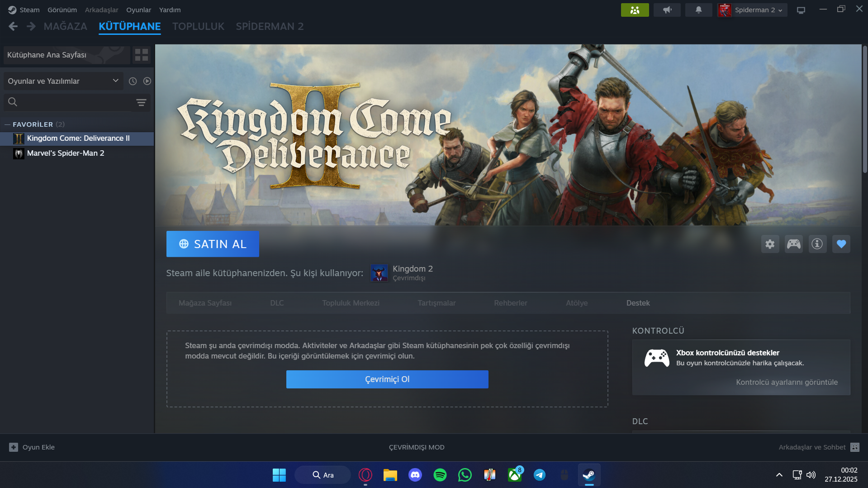Click the game page vertical scrollbar
Viewport: 868px width, 488px height.
click(x=864, y=109)
